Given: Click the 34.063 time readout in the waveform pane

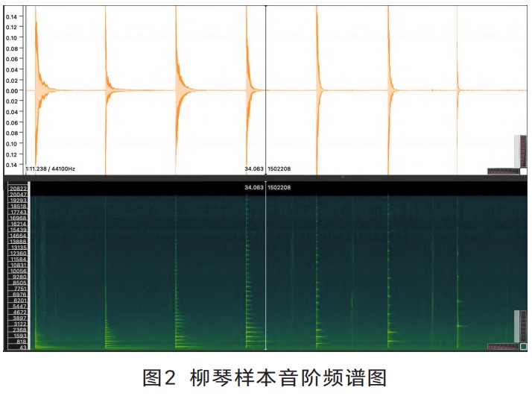Looking at the screenshot, I should pos(254,169).
